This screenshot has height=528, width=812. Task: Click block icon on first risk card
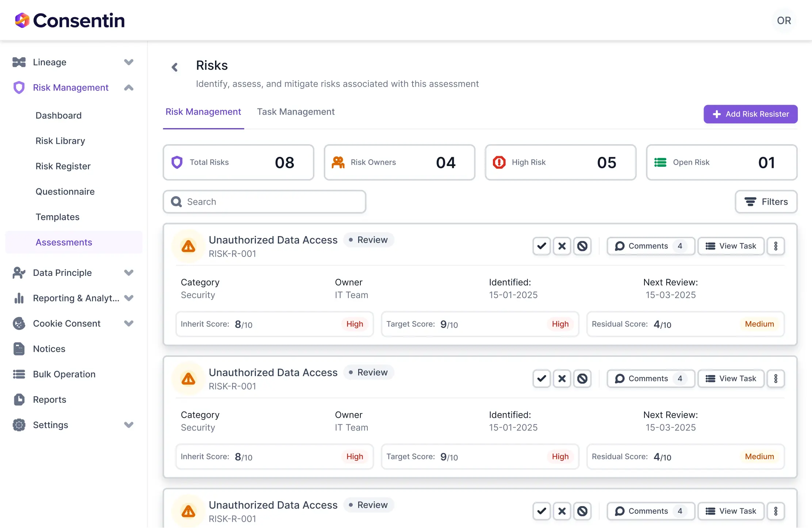[582, 246]
